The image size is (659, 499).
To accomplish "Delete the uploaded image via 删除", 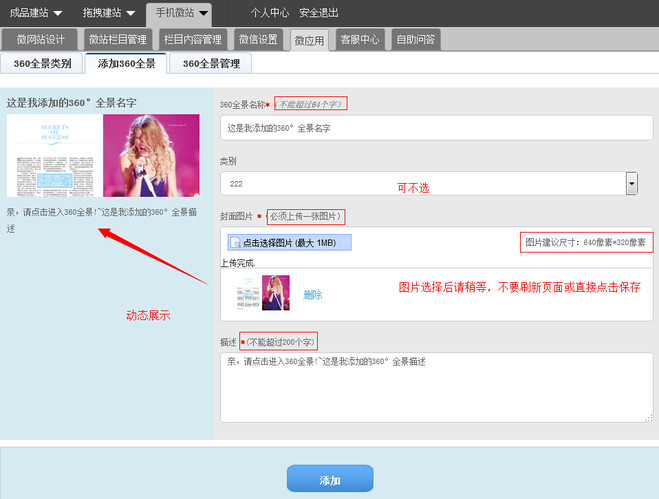I will tap(312, 295).
